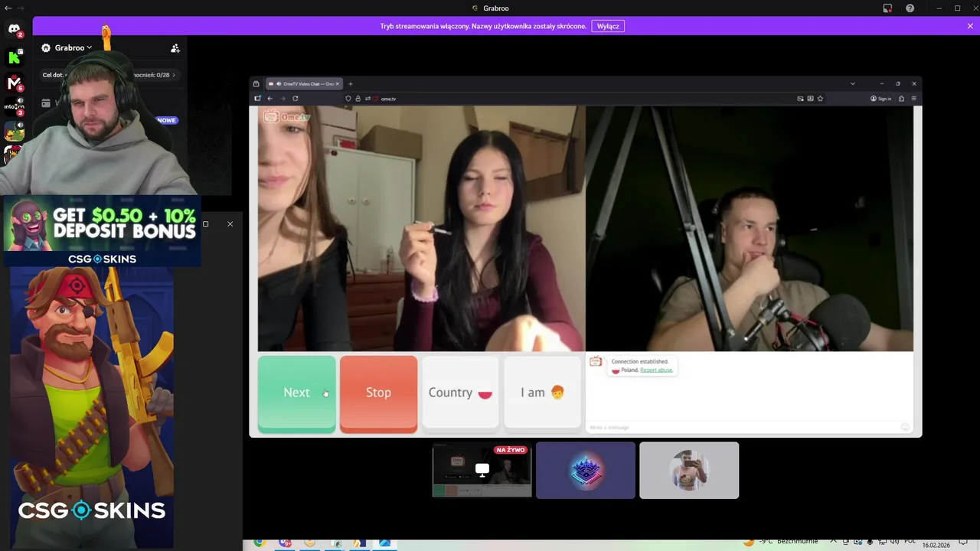Open the Chrome icon in the taskbar
Screen dimensions: 980x551
pyautogui.click(x=259, y=543)
